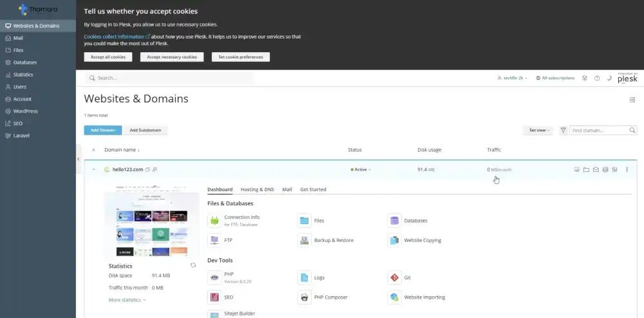
Task: Refresh statistics with the reload icon
Action: pos(193,265)
